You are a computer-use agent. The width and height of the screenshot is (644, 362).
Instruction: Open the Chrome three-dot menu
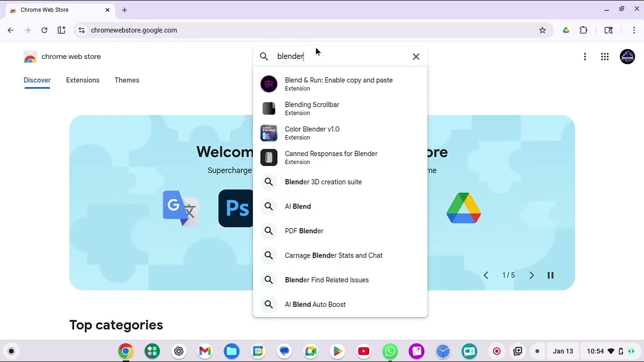coord(634,30)
